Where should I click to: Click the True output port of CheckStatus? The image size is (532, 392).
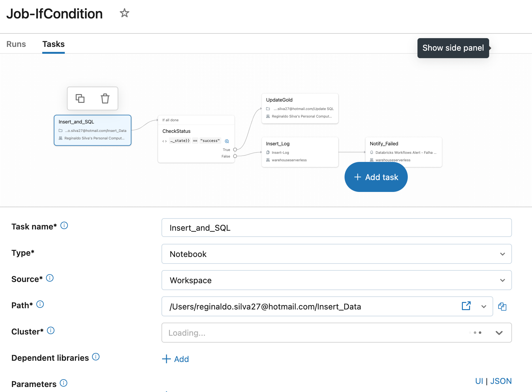235,149
